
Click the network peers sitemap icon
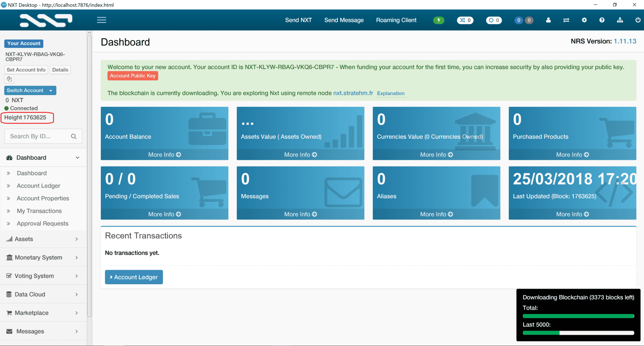pos(620,20)
